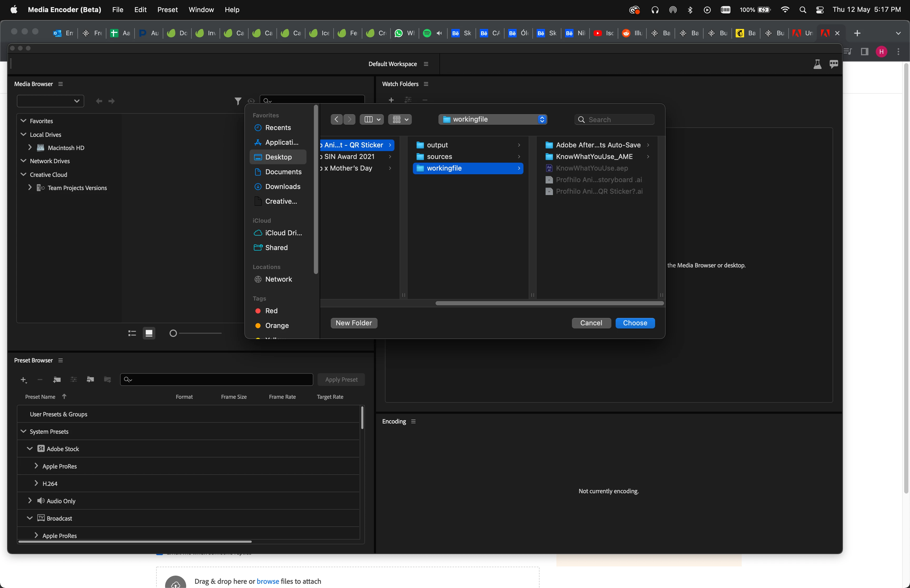Switch Media Browser to thumbnail view
The width and height of the screenshot is (910, 588).
click(x=149, y=333)
